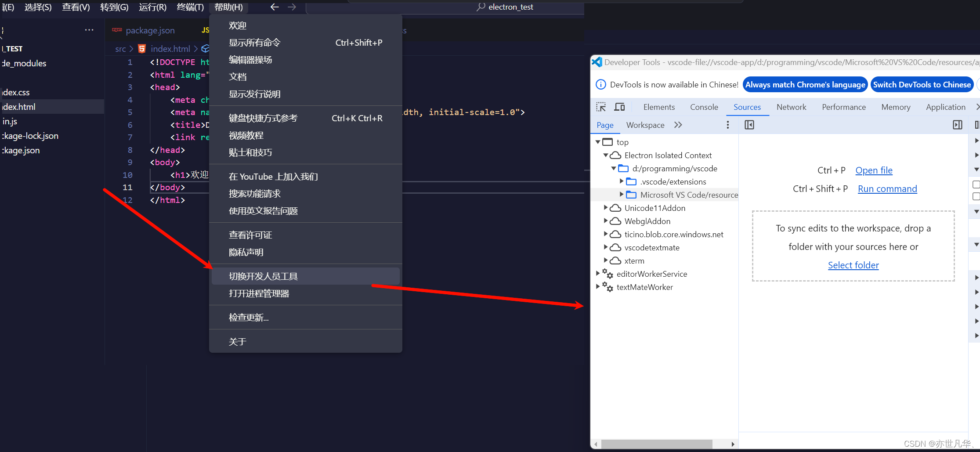Open the 终端(T) menu
Screen dimensions: 980x452
tap(190, 7)
